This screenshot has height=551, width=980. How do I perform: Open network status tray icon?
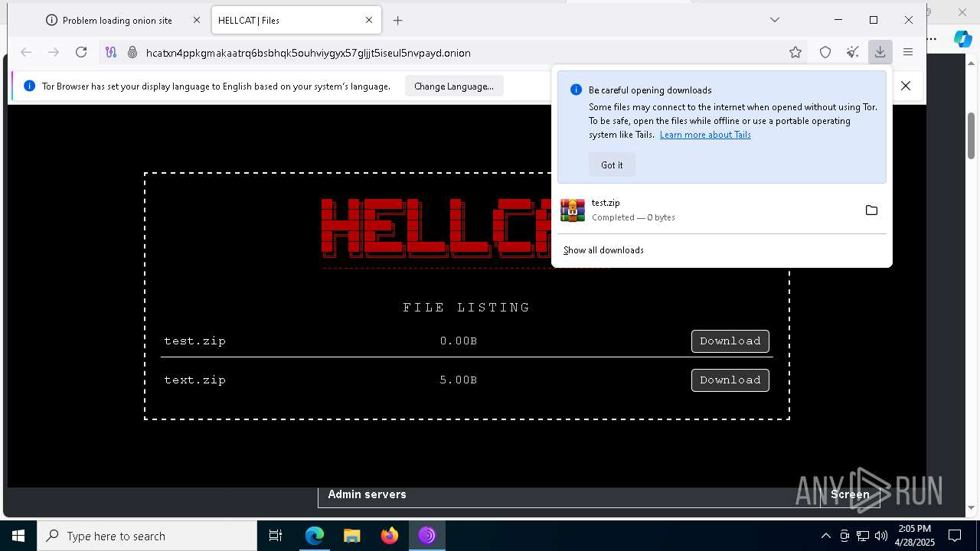863,536
